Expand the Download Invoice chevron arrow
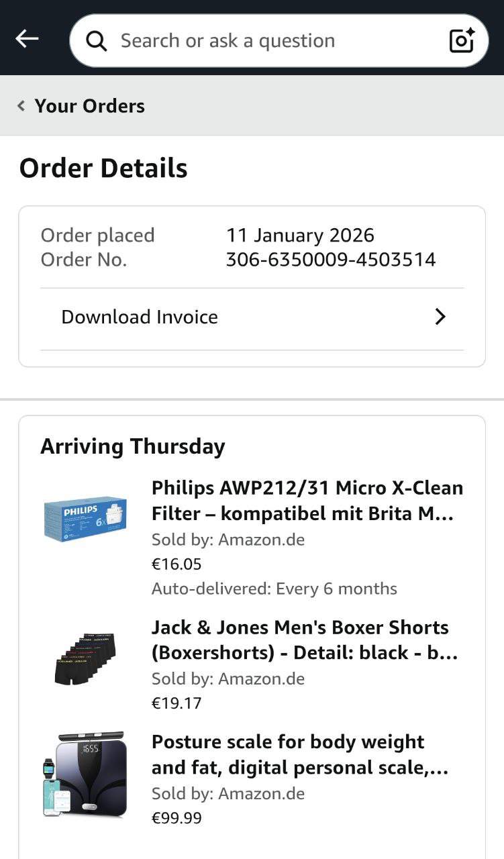This screenshot has width=504, height=859. pos(440,317)
